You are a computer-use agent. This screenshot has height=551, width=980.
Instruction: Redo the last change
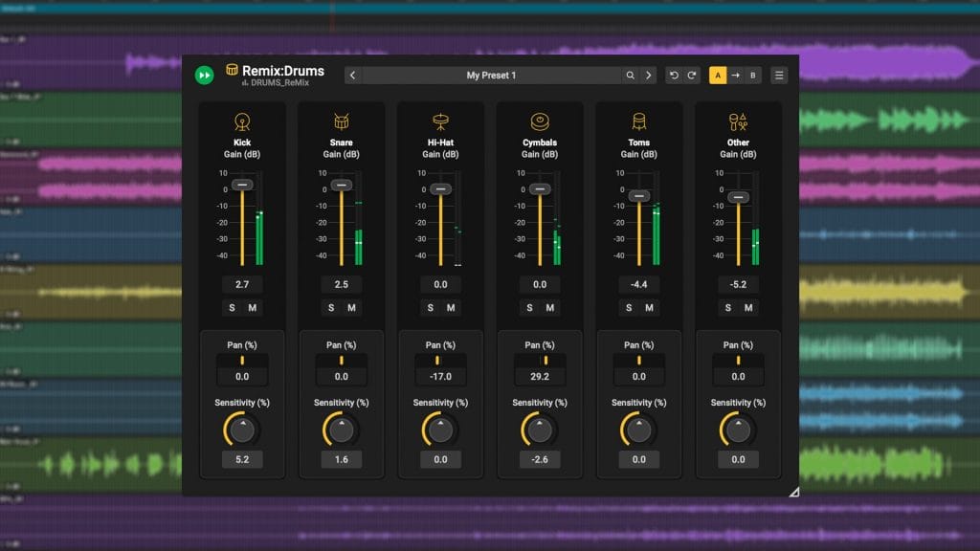tap(692, 76)
